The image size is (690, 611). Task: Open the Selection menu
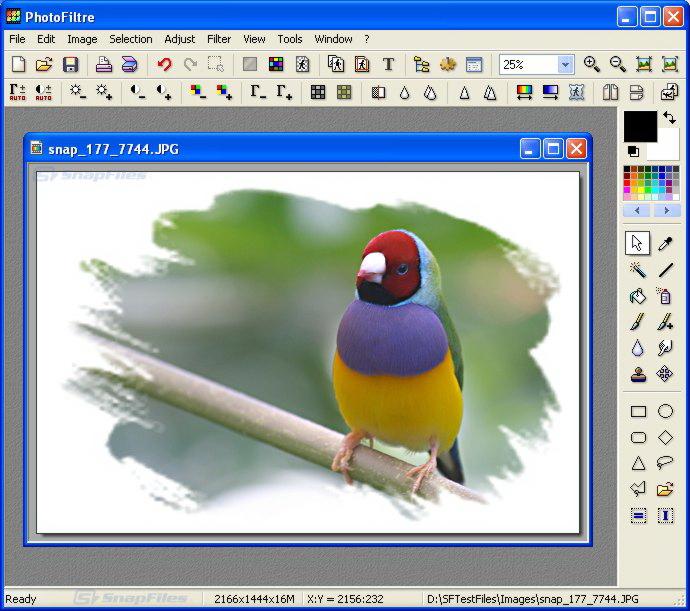point(131,39)
